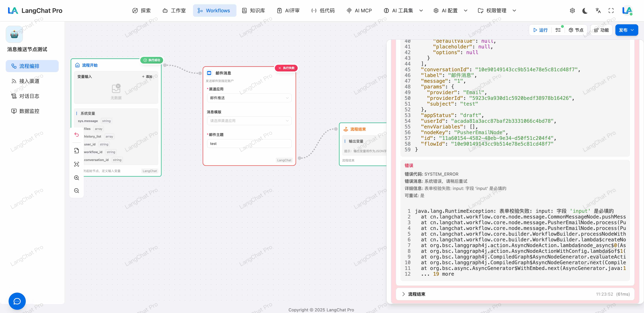Screen dimensions: 644x313
Task: Click the undo arrow in canvas toolbar
Action: coord(77,135)
